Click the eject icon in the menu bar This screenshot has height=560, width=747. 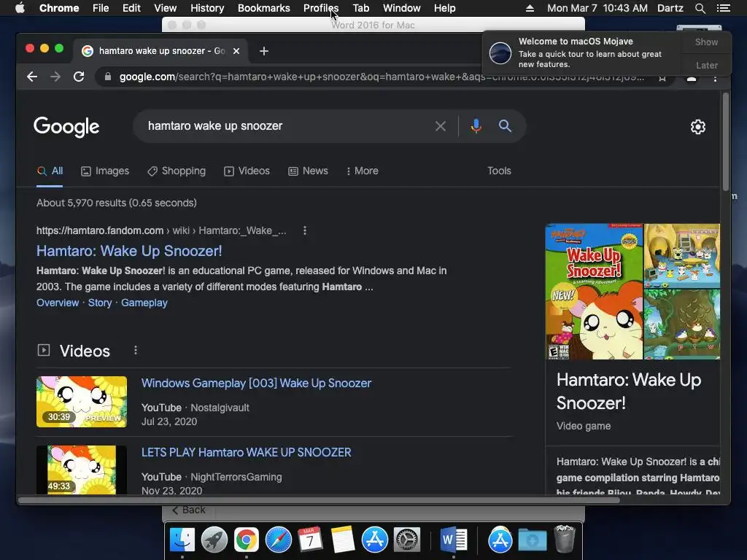530,8
